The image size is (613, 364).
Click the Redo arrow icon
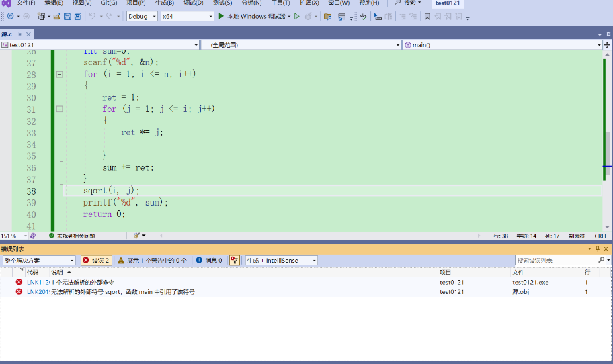(x=109, y=16)
